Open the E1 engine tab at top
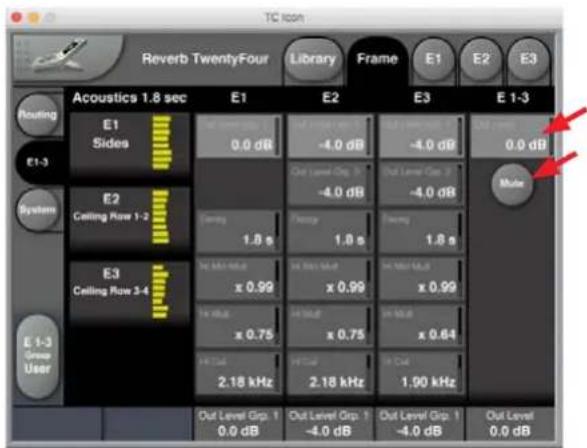 [x=433, y=59]
